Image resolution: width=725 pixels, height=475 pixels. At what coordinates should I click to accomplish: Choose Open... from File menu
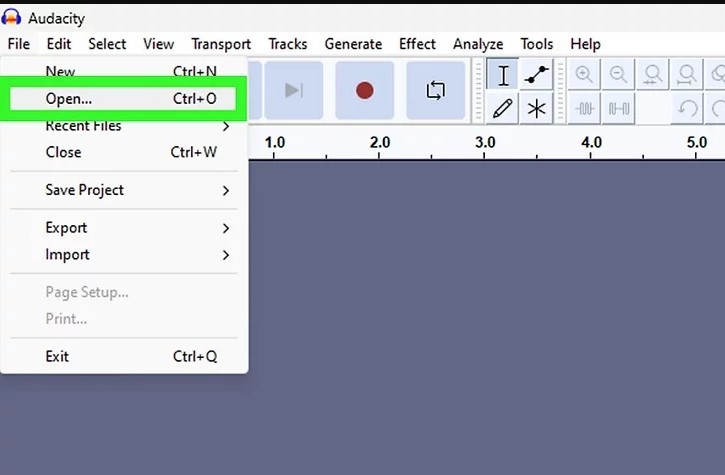pos(69,99)
